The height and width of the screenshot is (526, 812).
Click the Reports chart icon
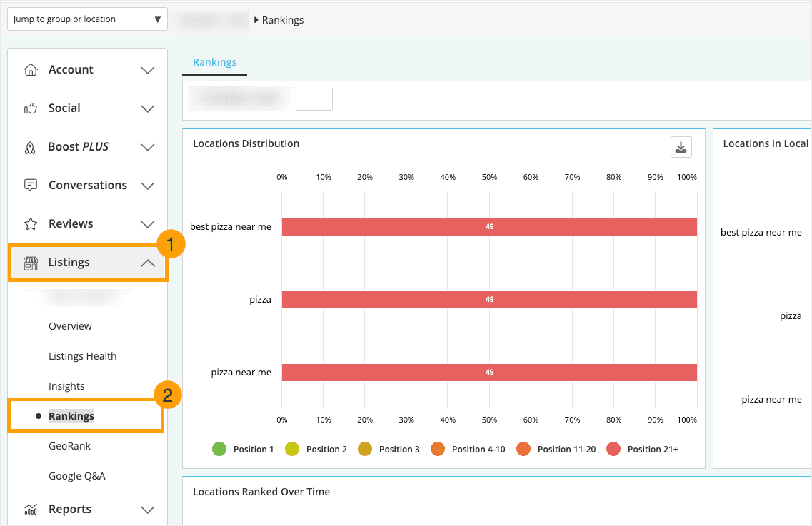coord(30,509)
